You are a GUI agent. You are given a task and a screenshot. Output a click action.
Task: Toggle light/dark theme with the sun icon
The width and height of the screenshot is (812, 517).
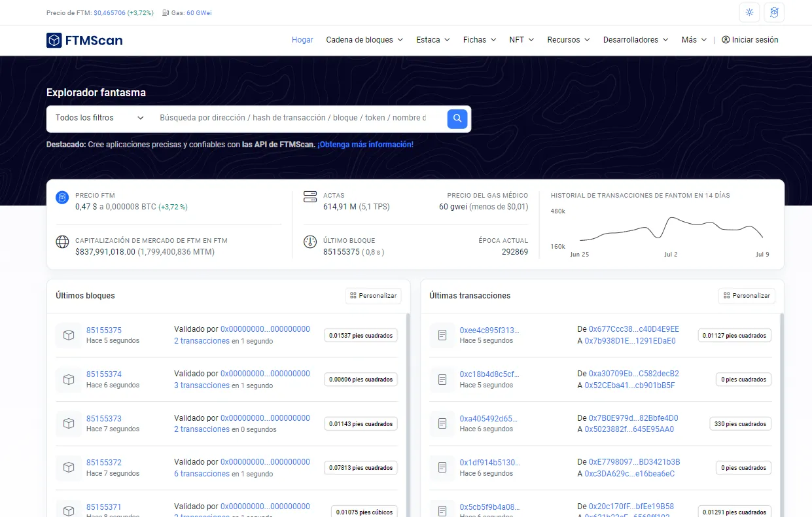pyautogui.click(x=749, y=12)
